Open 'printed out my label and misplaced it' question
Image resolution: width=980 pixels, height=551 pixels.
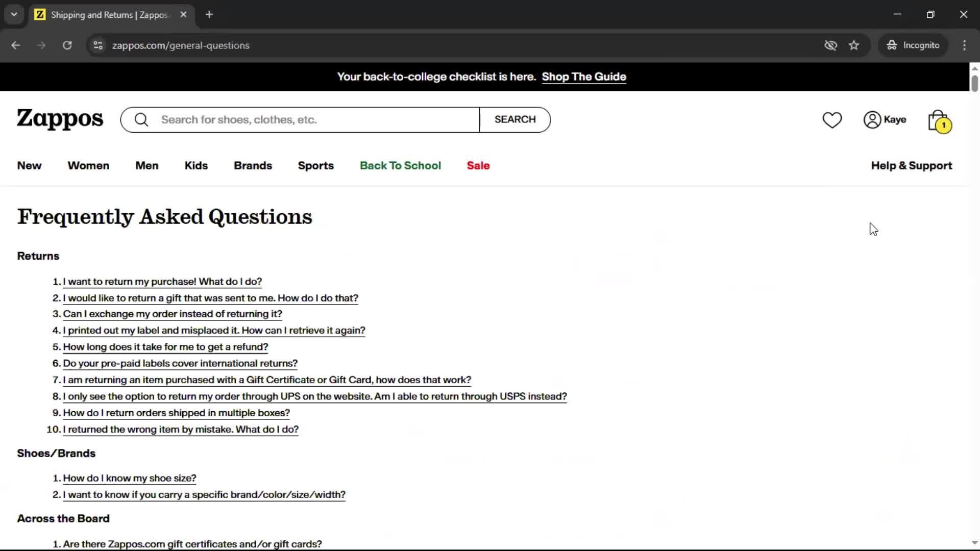(x=214, y=330)
